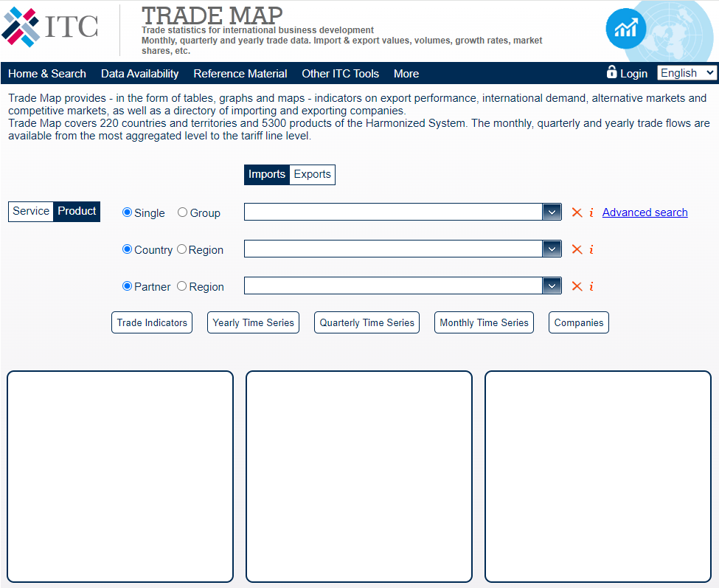Select the Group radio button

(x=183, y=212)
